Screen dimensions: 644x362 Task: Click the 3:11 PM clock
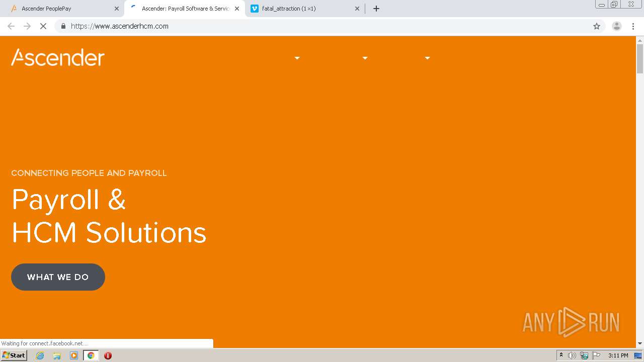(x=618, y=355)
